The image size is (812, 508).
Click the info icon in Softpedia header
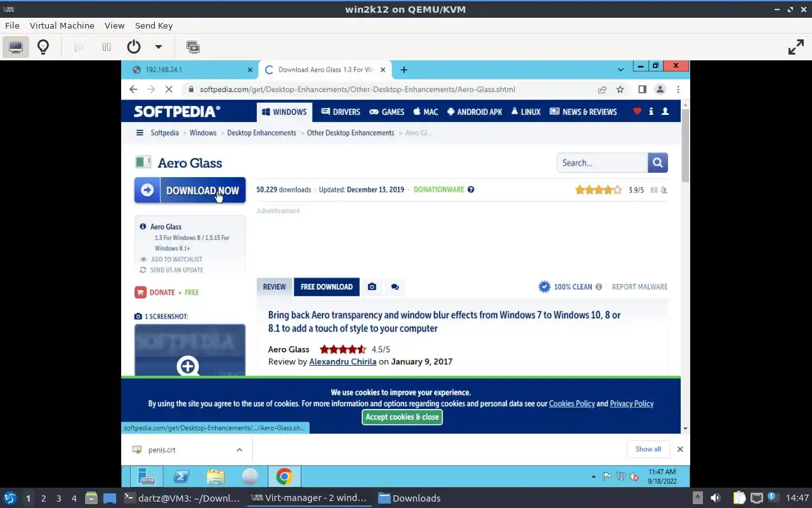tap(651, 112)
